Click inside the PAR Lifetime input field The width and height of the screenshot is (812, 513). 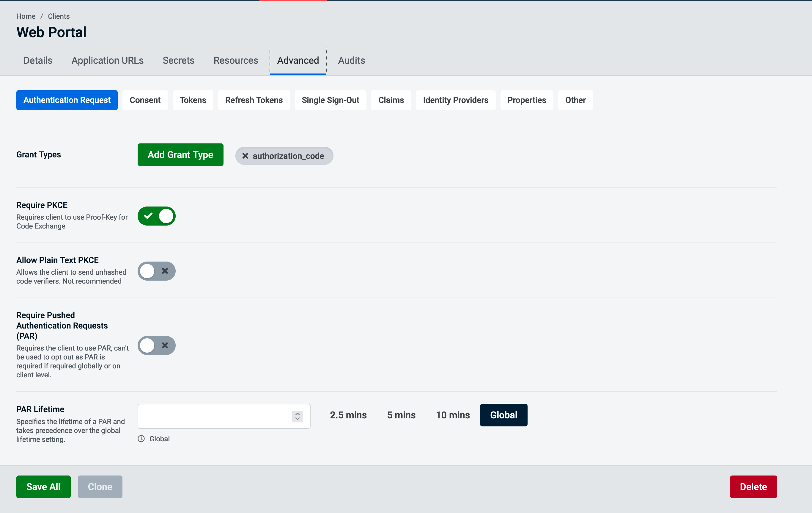pyautogui.click(x=216, y=416)
